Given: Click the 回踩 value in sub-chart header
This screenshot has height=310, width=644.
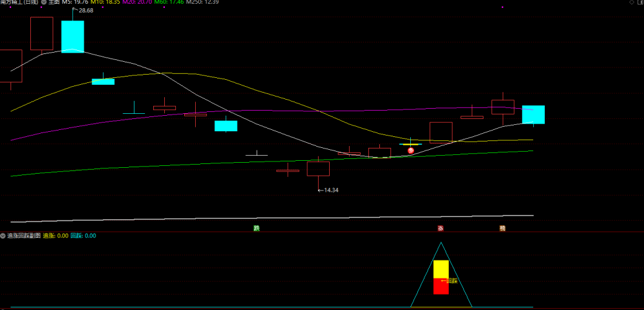Looking at the screenshot, I should click(x=83, y=236).
